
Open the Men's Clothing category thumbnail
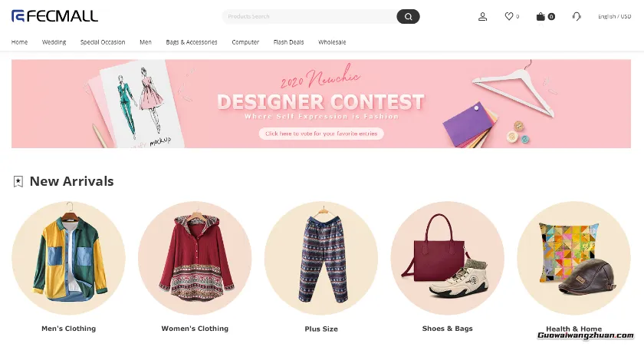coord(68,258)
